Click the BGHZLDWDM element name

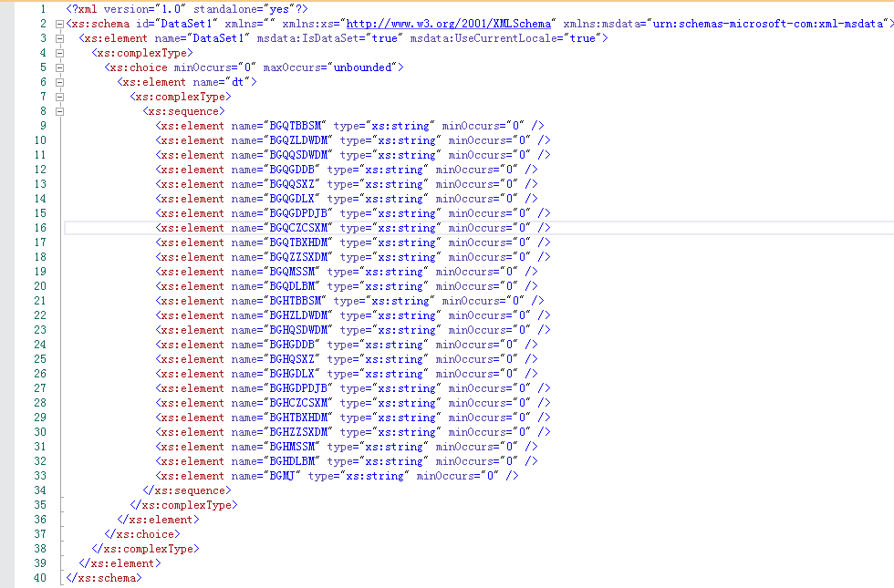pos(299,315)
